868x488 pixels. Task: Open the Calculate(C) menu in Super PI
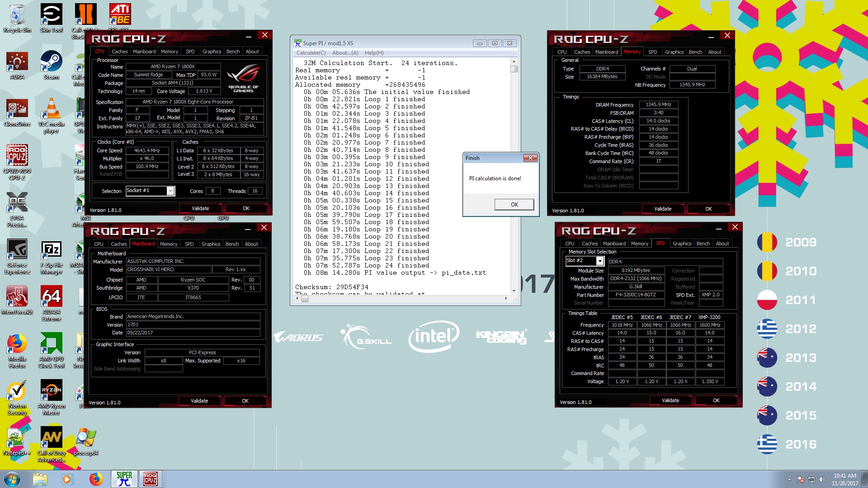coord(311,53)
